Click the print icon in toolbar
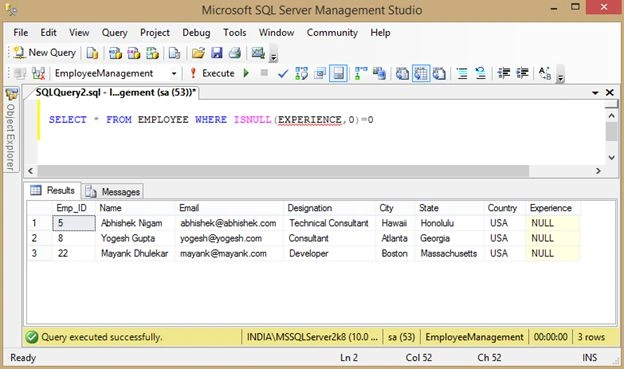624x369 pixels. click(235, 53)
